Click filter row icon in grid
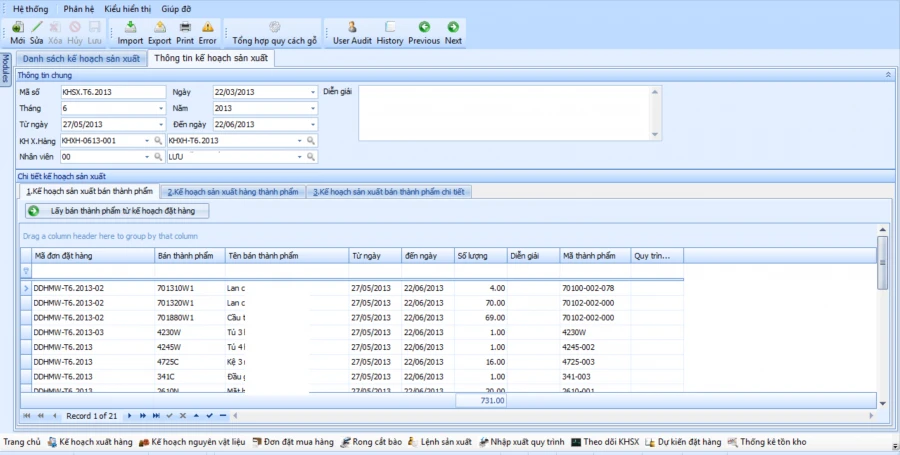 (x=26, y=271)
